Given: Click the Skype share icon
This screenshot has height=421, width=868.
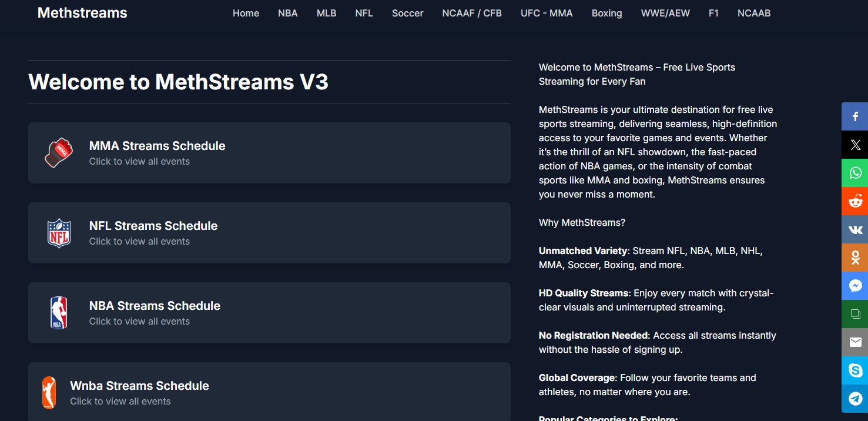Looking at the screenshot, I should pos(855,370).
